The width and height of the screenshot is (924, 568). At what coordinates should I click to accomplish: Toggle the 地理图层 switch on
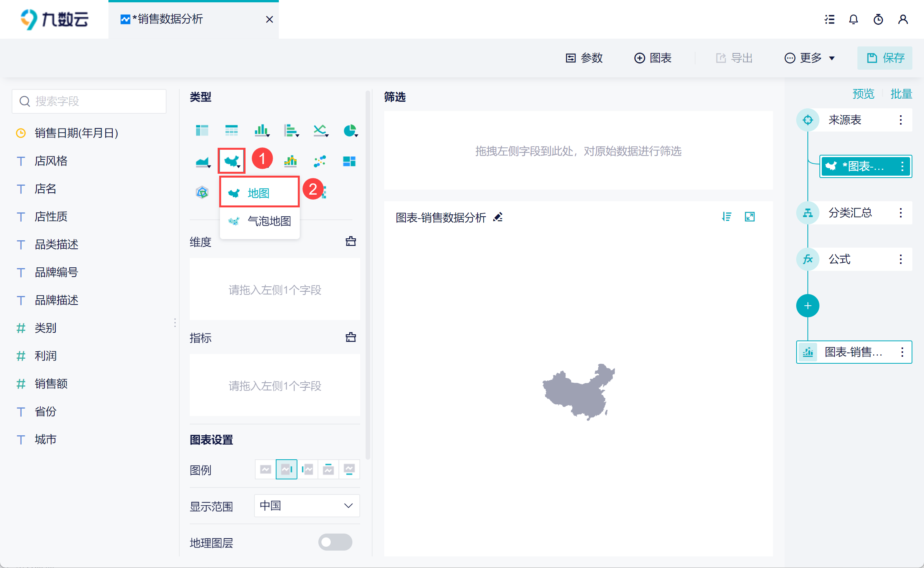click(335, 542)
